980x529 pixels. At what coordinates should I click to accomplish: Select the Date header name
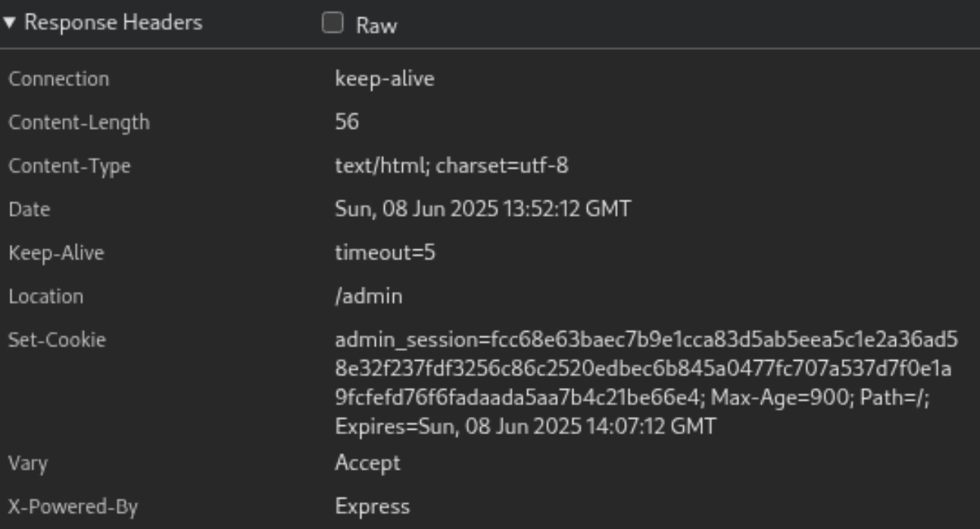tap(29, 209)
